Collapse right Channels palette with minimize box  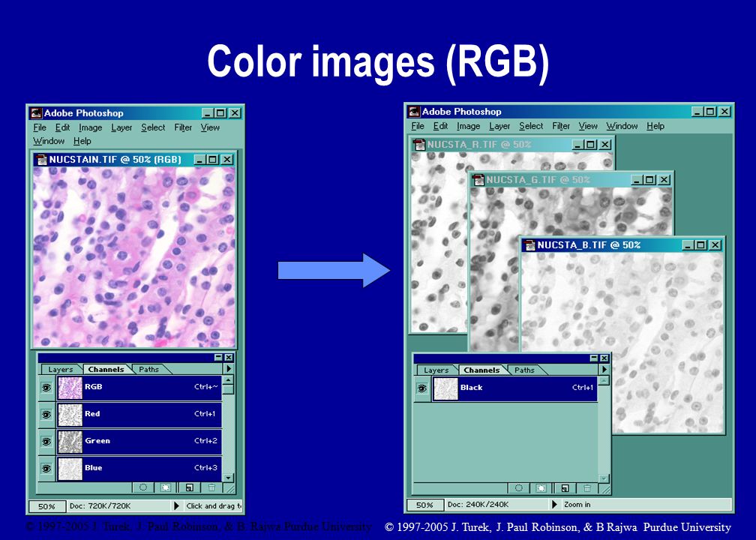click(594, 358)
